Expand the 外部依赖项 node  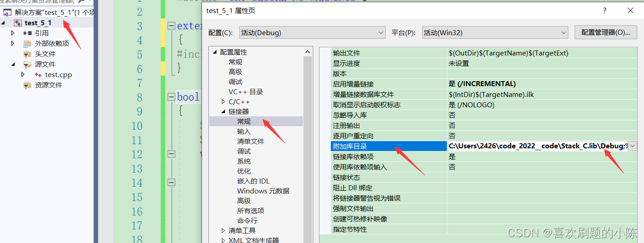click(x=13, y=44)
